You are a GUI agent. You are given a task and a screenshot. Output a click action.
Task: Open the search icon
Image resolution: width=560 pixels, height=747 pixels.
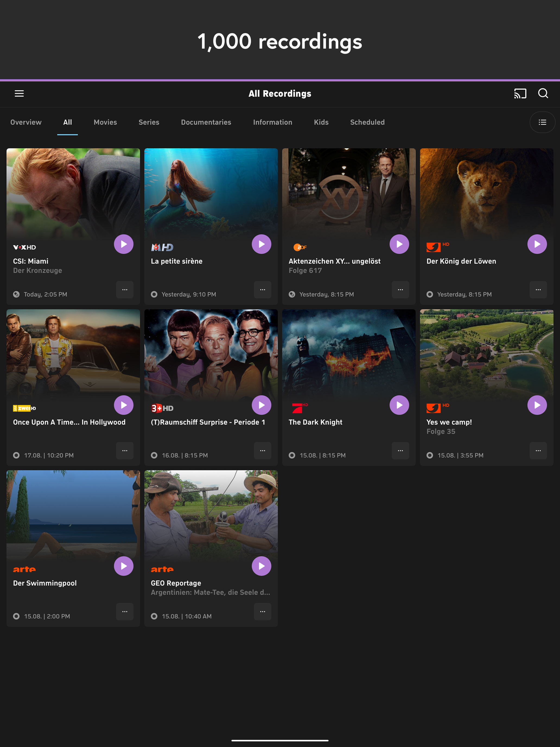(x=543, y=94)
